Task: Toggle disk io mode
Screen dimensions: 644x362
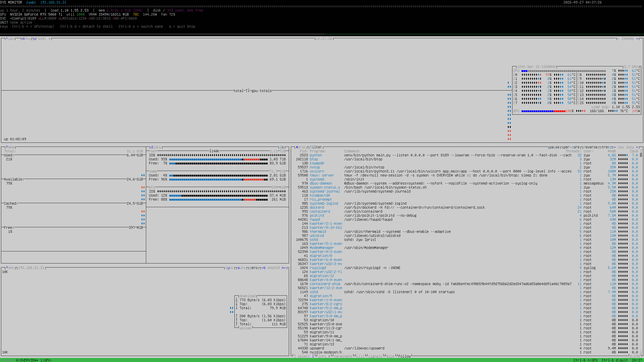Action: point(282,147)
